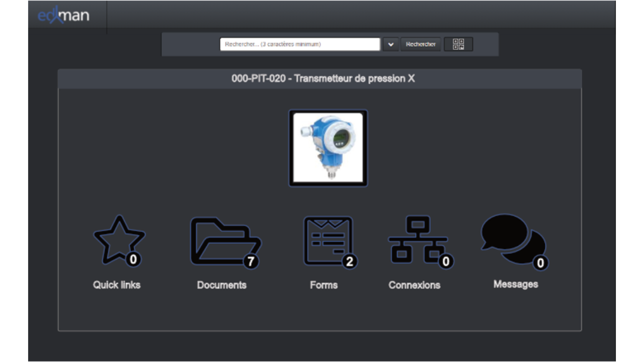Click the Quick links label
Screen dimensions: 644x362
point(117,285)
